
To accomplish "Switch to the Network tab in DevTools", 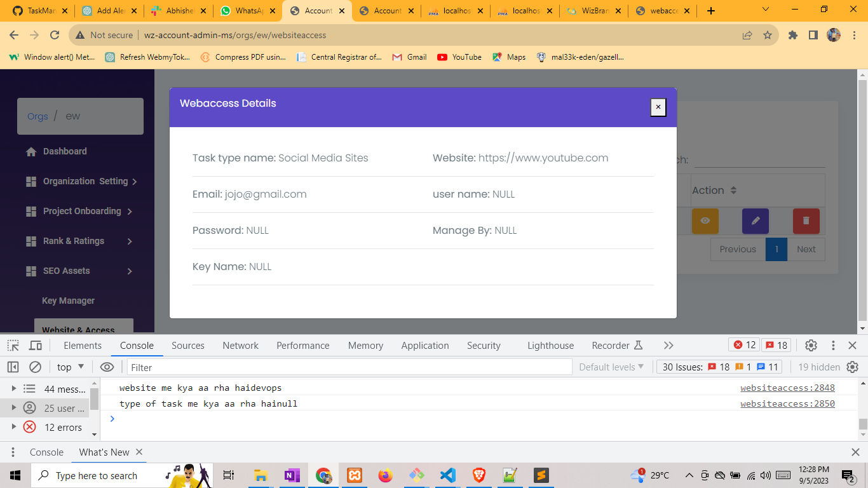I will [x=240, y=346].
